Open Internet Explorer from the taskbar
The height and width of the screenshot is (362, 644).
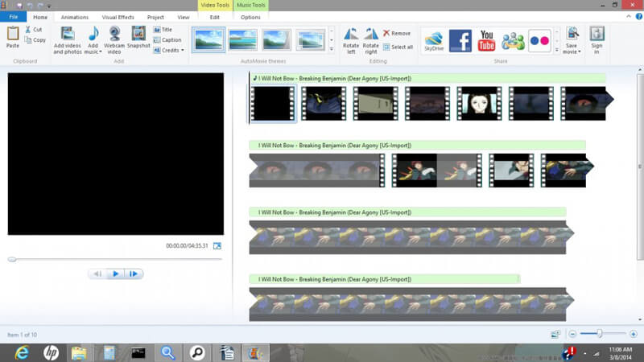coord(21,352)
